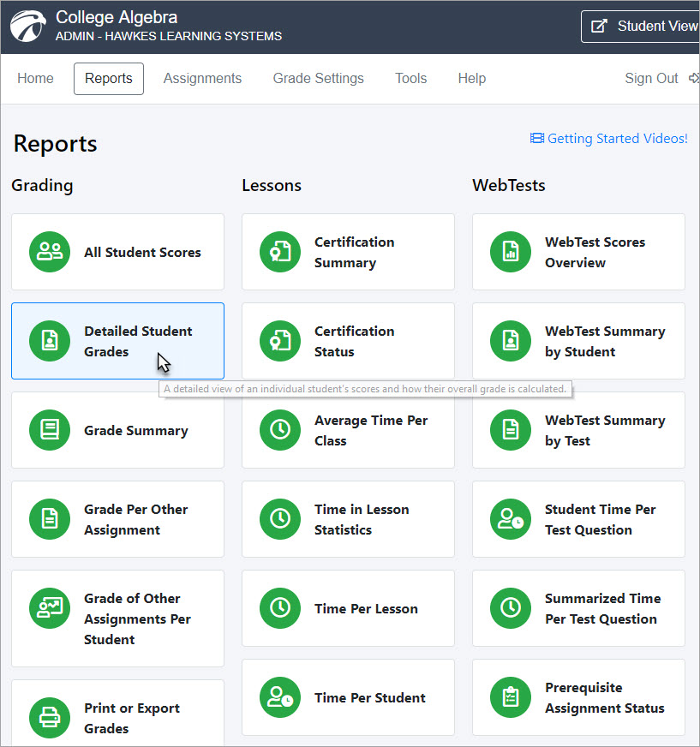Click the Grade Summary book icon
This screenshot has width=700, height=747.
(50, 431)
